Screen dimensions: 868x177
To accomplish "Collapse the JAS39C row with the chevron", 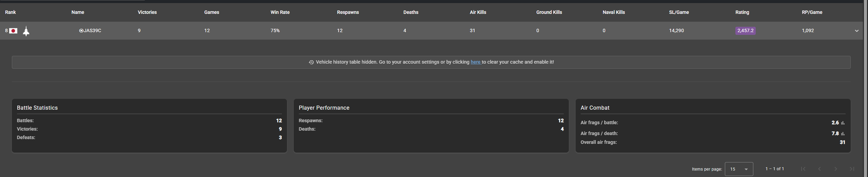I will click(856, 31).
